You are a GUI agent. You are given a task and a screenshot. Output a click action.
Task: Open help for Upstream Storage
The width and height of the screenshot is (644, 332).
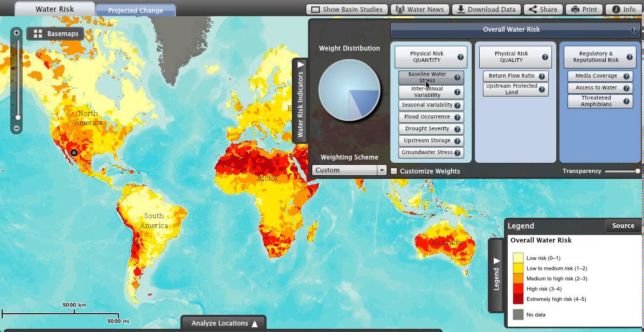457,141
